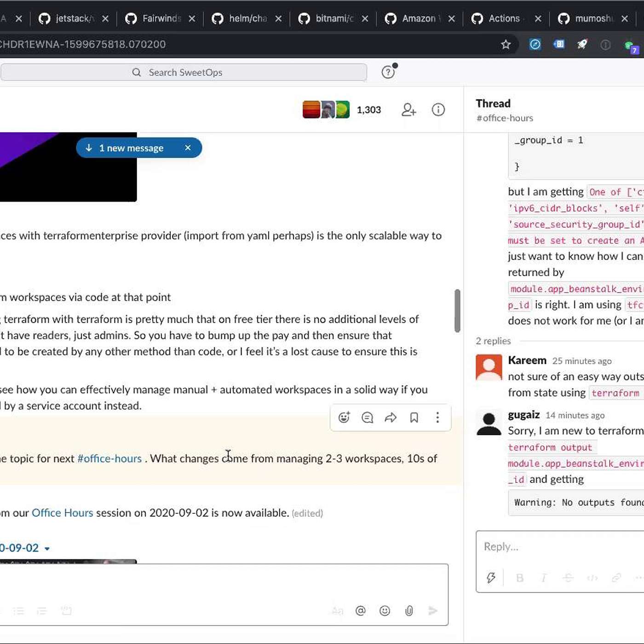
Task: Bookmark page with browser star icon
Action: click(x=506, y=44)
